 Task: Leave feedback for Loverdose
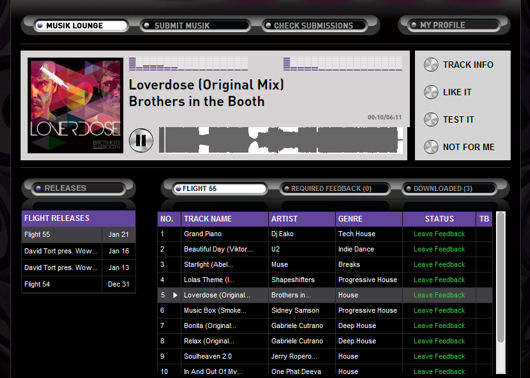(439, 295)
